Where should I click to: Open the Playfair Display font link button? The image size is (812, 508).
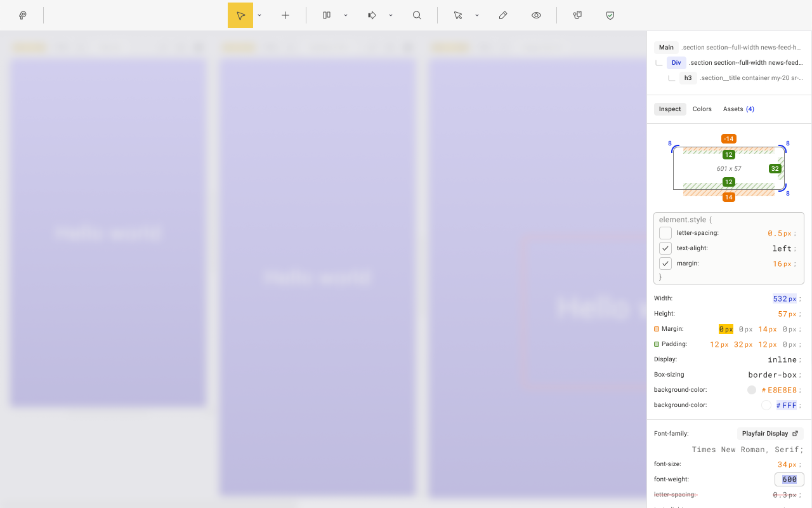point(770,434)
